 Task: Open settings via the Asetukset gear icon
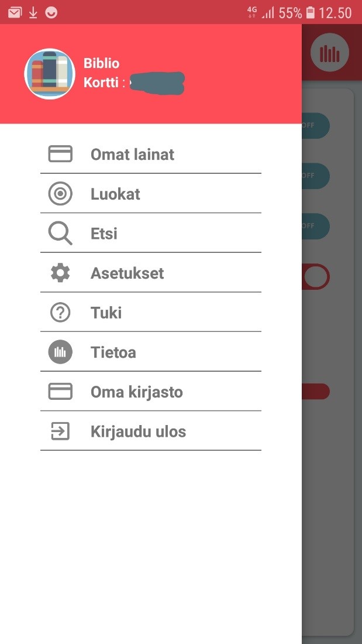click(60, 273)
